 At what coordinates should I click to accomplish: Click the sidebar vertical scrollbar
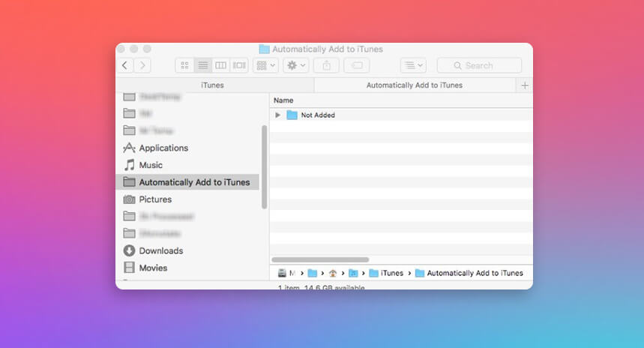[264, 167]
